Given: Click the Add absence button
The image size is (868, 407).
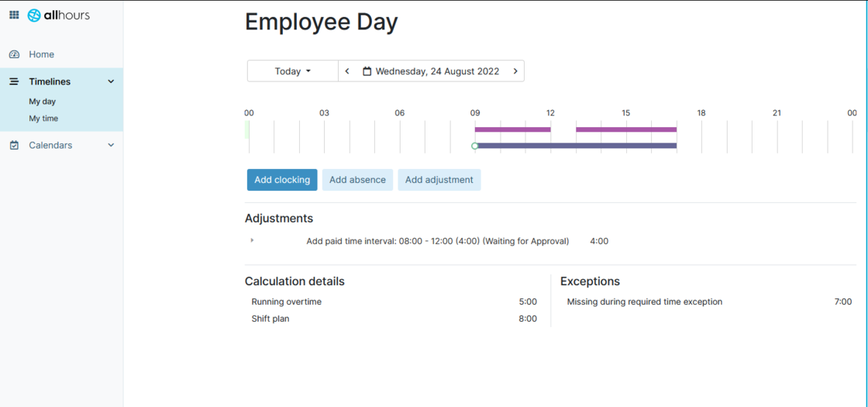Looking at the screenshot, I should coord(357,180).
